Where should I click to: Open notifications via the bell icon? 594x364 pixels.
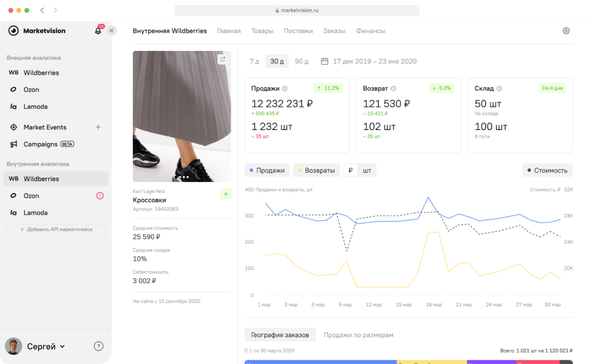pos(98,31)
